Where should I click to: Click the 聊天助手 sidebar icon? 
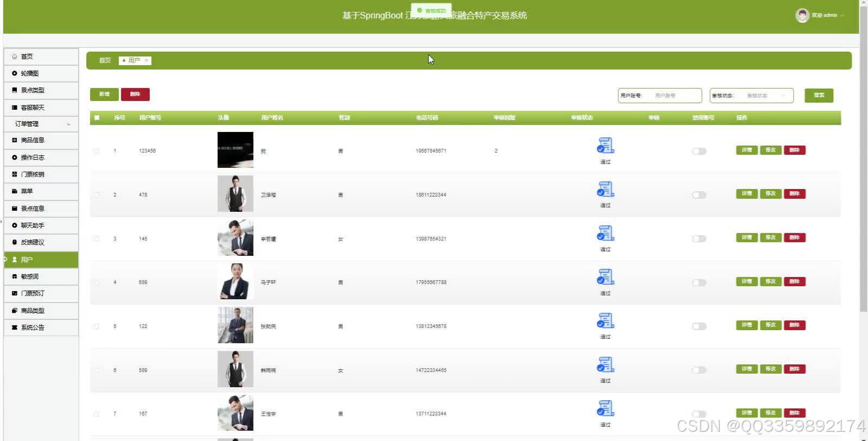click(15, 225)
